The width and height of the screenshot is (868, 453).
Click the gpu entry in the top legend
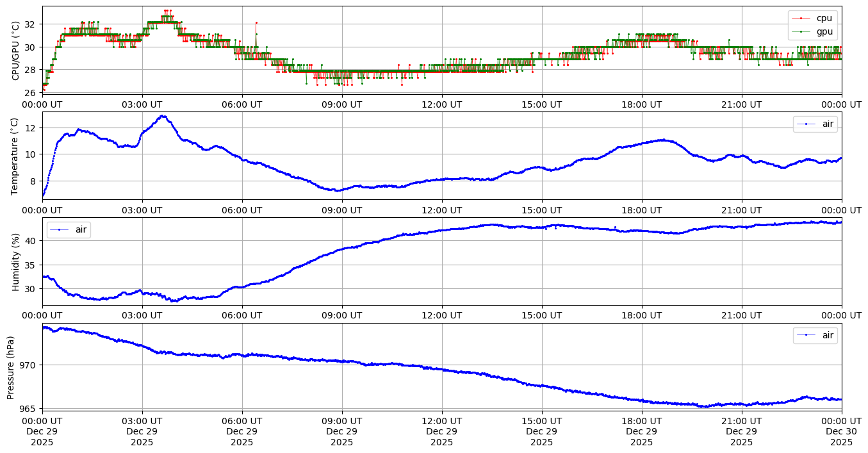823,31
